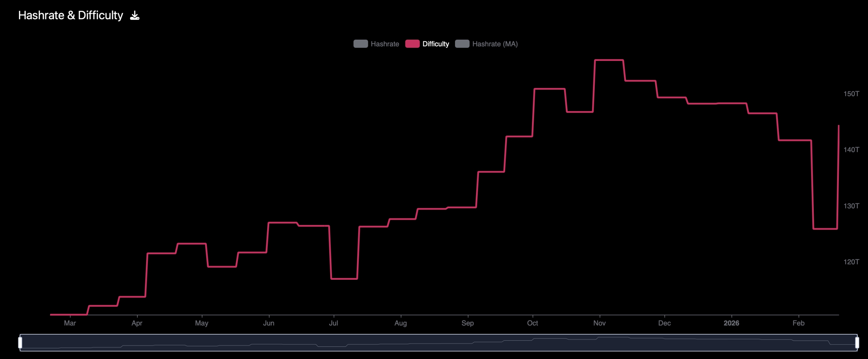Click the Mar label on the x-axis
Screen dimensions: 868x359
click(70, 323)
